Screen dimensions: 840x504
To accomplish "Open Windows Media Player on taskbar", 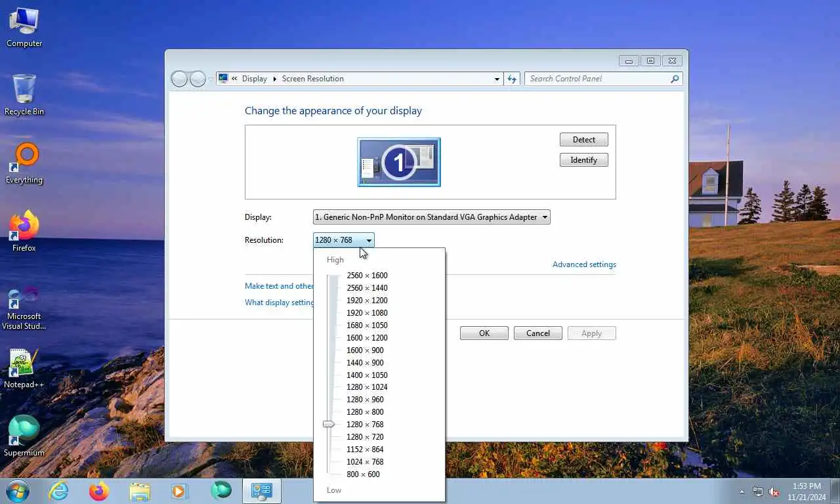I will pos(180,491).
